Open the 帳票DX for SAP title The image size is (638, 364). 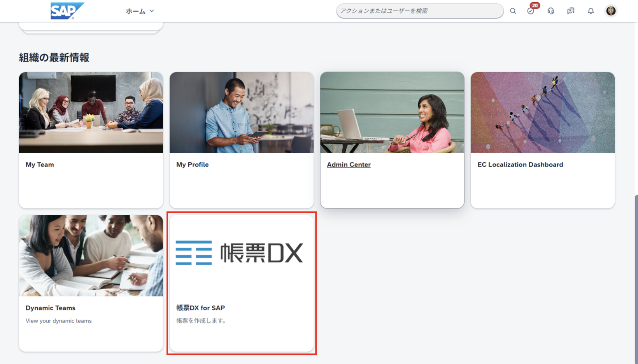[200, 308]
